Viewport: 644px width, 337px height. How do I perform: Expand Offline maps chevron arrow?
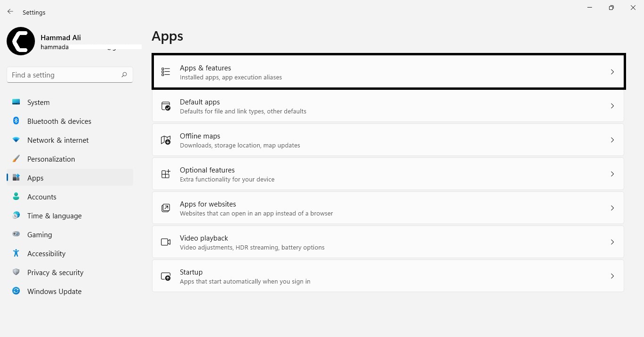pos(612,140)
